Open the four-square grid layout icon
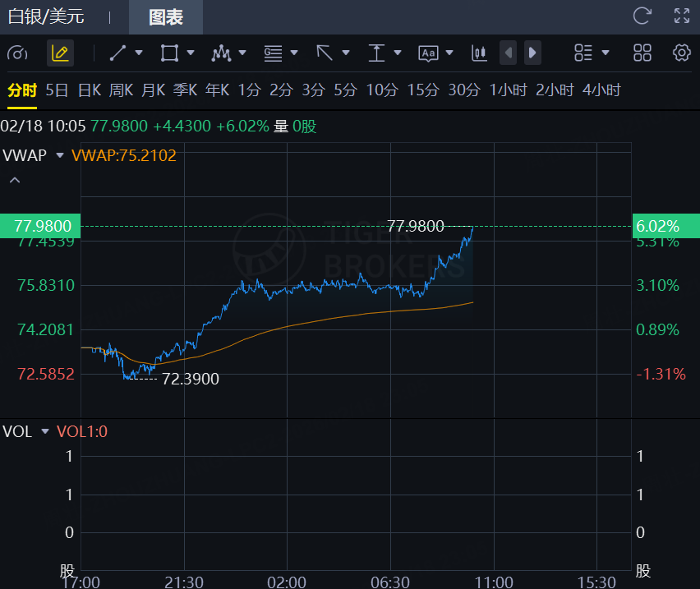 click(x=642, y=53)
